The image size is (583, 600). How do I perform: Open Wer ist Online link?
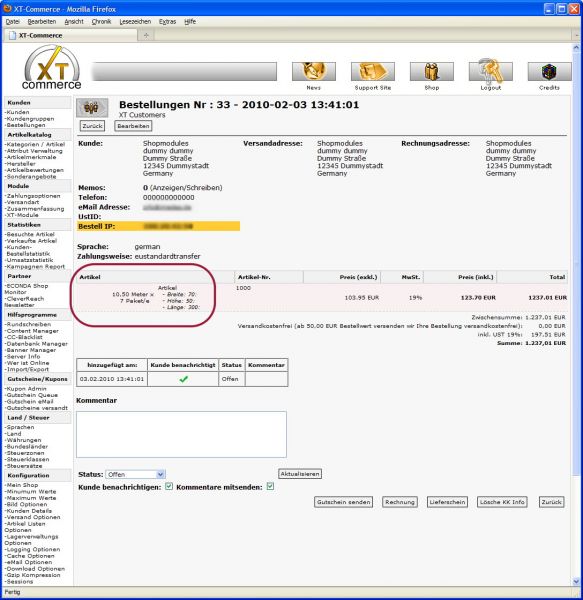tap(27, 363)
